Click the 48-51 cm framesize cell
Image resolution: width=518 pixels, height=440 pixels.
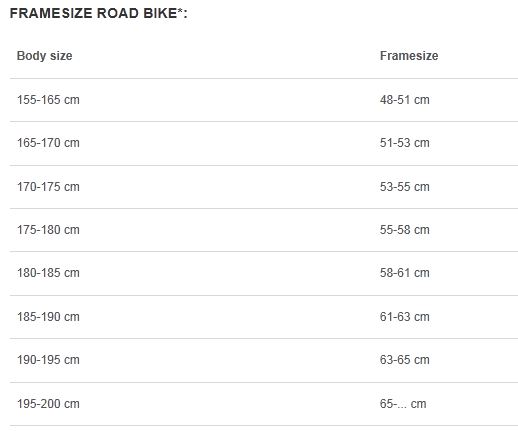405,100
